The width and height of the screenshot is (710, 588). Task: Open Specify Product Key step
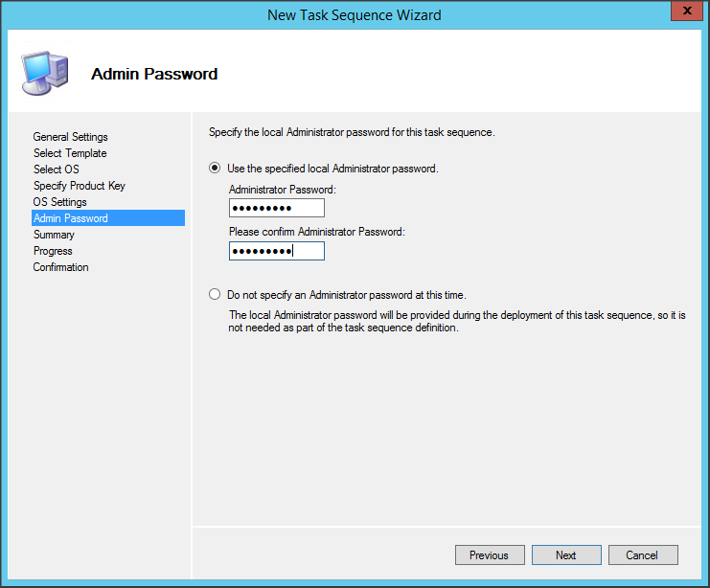click(79, 186)
